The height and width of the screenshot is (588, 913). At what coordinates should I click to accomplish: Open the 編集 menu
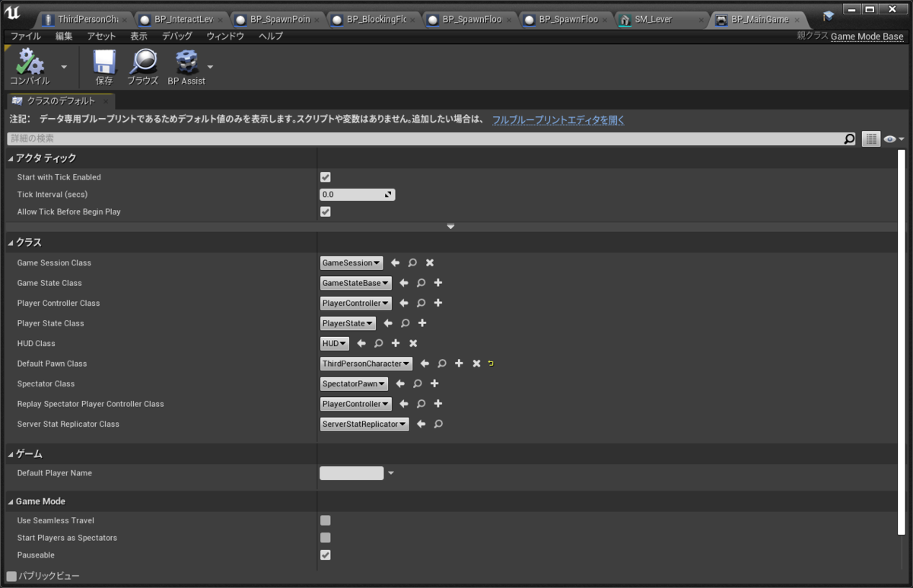point(64,36)
